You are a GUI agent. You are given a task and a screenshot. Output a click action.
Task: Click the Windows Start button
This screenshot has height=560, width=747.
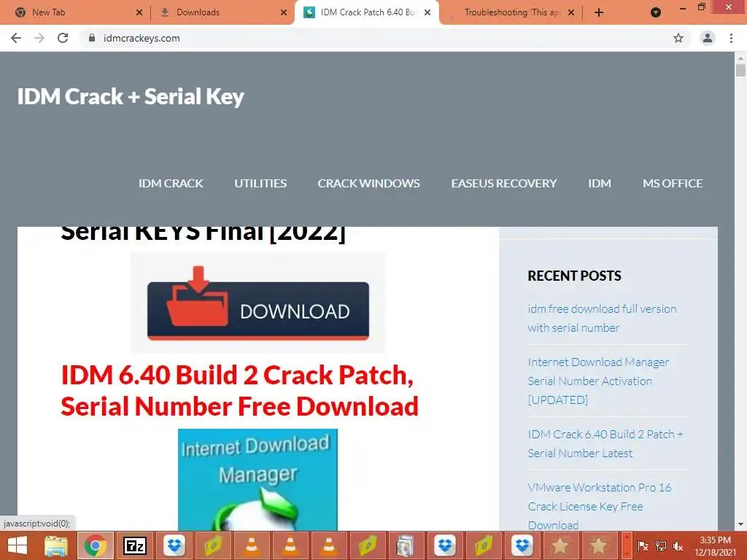coord(18,545)
